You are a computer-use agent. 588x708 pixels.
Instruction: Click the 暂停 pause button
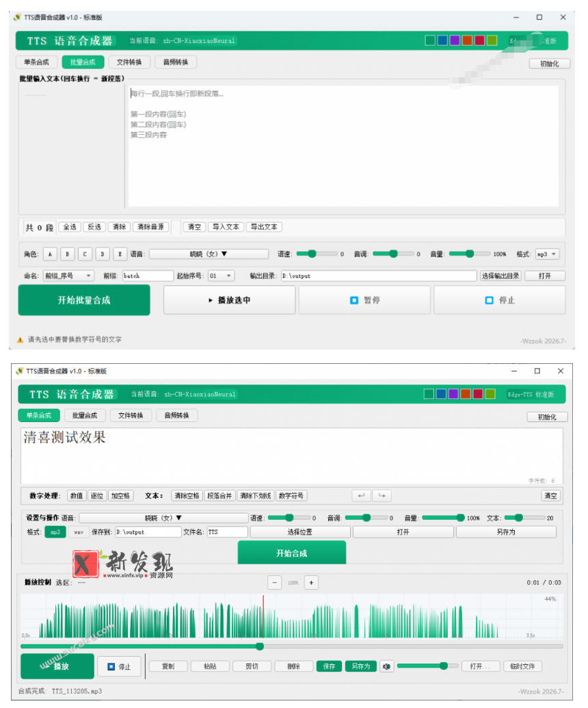[364, 300]
